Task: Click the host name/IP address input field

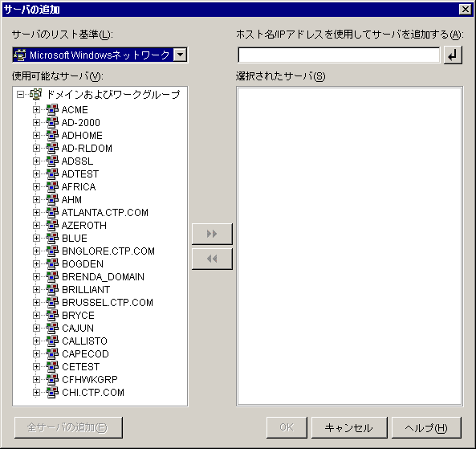Action: pyautogui.click(x=339, y=55)
